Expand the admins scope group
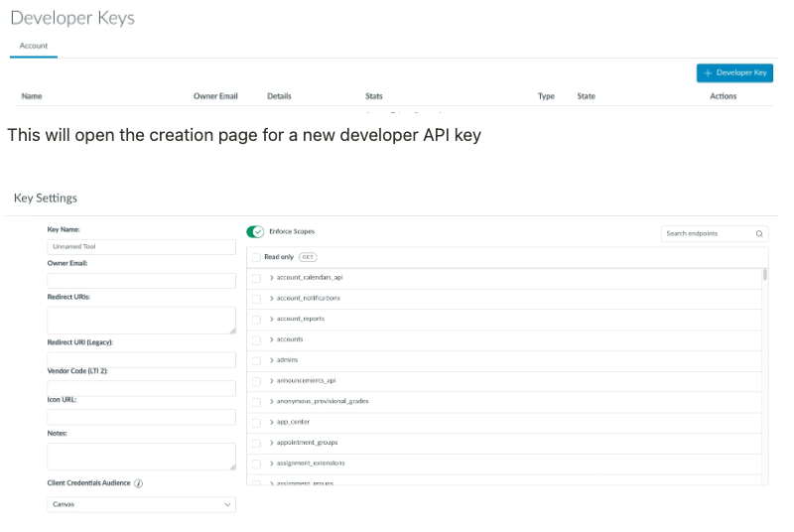This screenshot has width=794, height=532. [x=271, y=360]
